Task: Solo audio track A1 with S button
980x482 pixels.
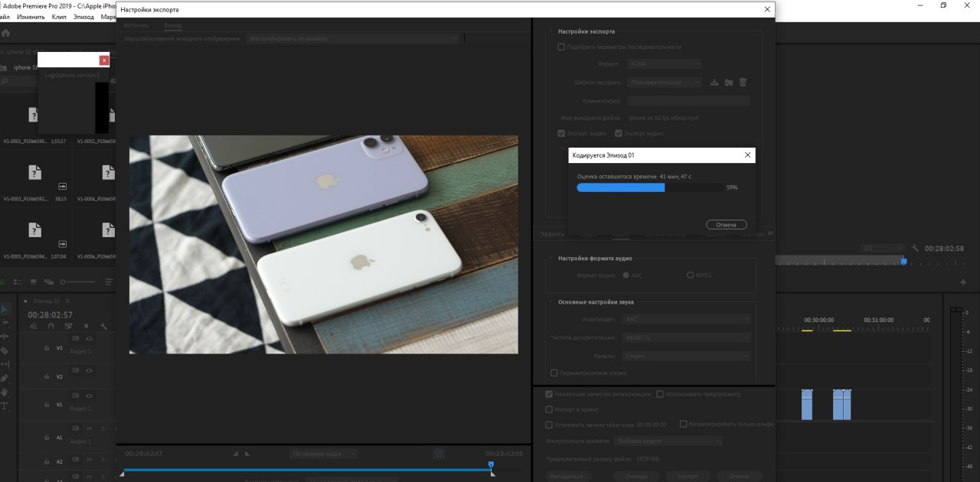Action: click(x=102, y=428)
